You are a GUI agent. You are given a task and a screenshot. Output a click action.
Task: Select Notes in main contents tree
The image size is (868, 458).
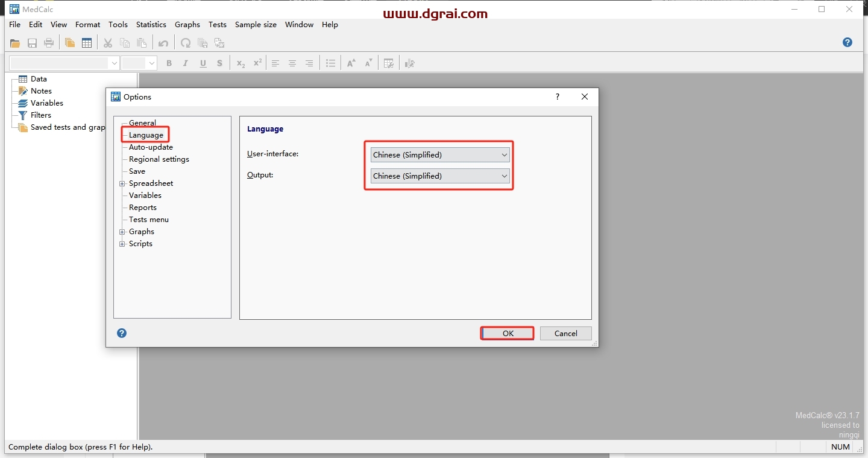[41, 91]
